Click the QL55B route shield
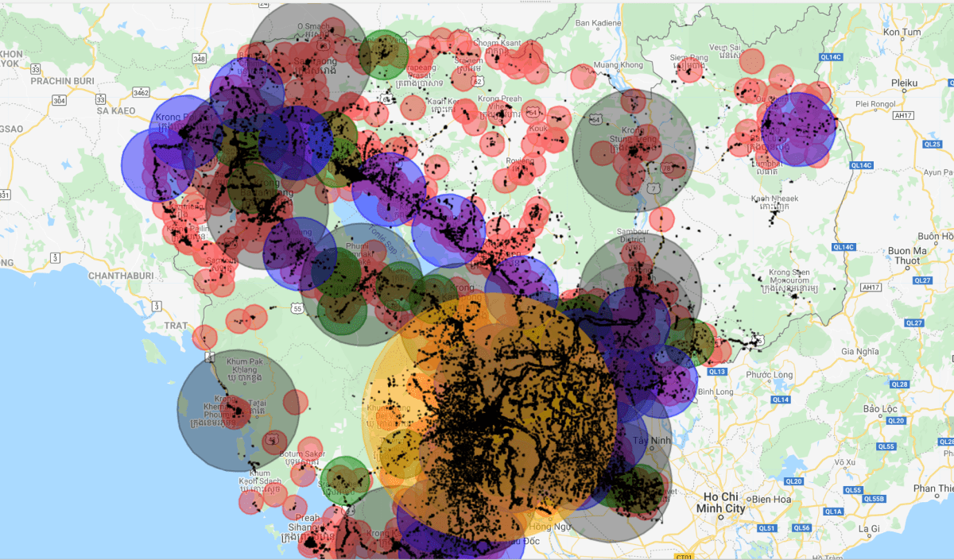The height and width of the screenshot is (560, 954). tap(873, 498)
